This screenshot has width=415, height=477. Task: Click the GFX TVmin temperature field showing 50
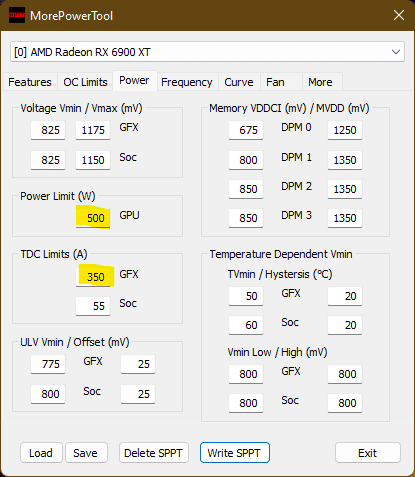pyautogui.click(x=246, y=296)
